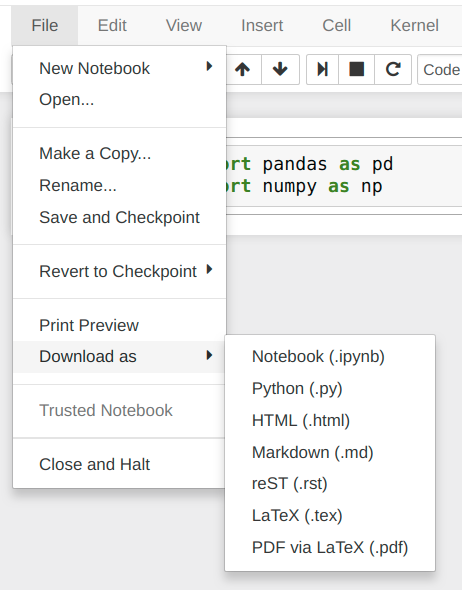Download notebook as HTML (.html)
Screen dimensions: 462x590
click(x=330, y=420)
